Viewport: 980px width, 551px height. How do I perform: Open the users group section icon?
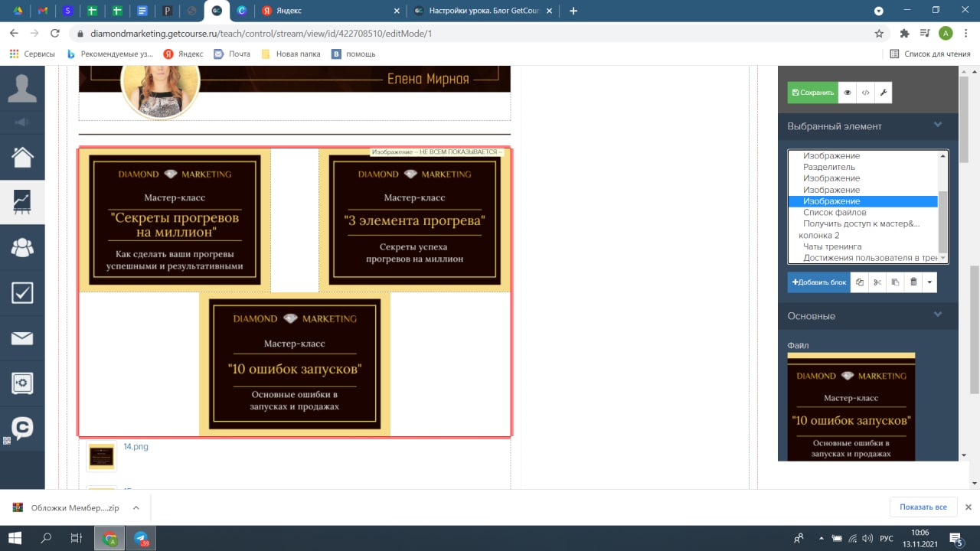pos(22,246)
